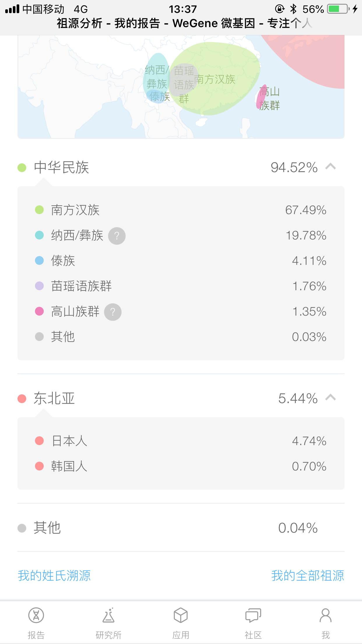Show help for 纳西/彝族 question mark

point(117,236)
